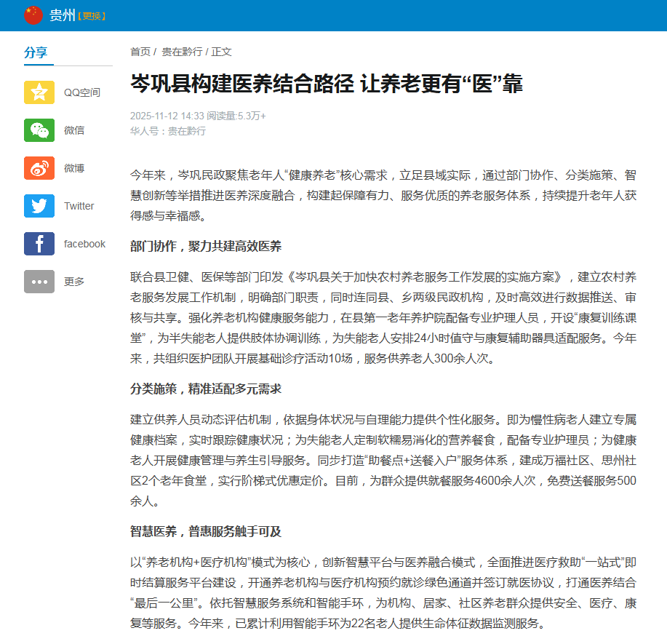Click the 分享 section header

36,53
